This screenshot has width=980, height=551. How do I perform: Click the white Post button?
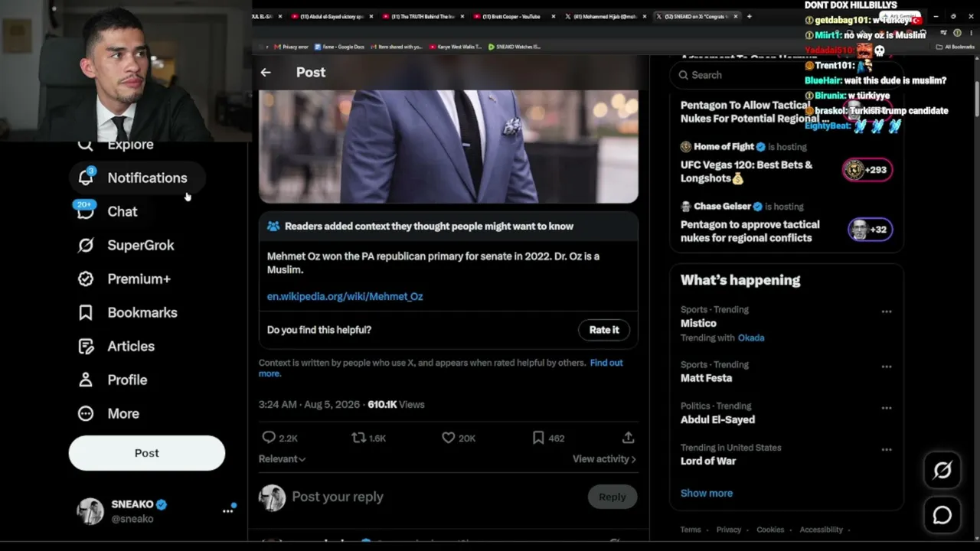click(x=147, y=453)
